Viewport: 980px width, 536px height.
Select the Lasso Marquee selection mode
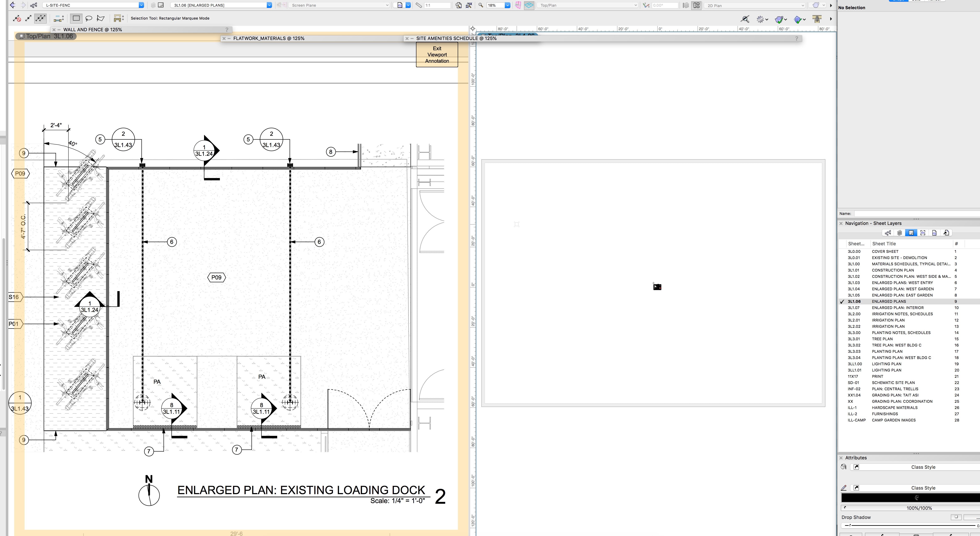point(89,18)
